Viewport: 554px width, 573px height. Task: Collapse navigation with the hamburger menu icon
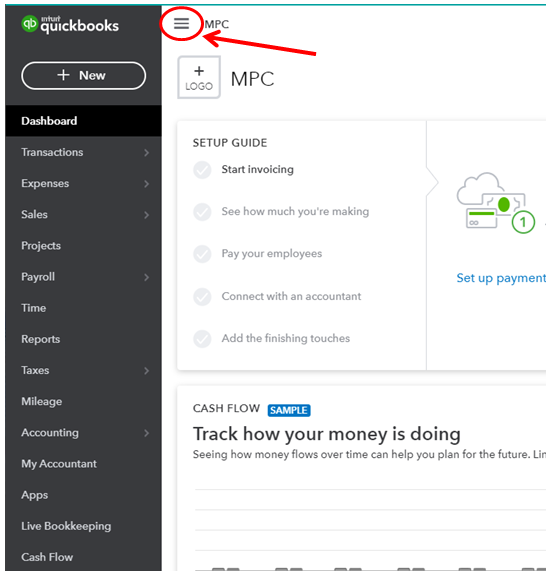pyautogui.click(x=181, y=24)
